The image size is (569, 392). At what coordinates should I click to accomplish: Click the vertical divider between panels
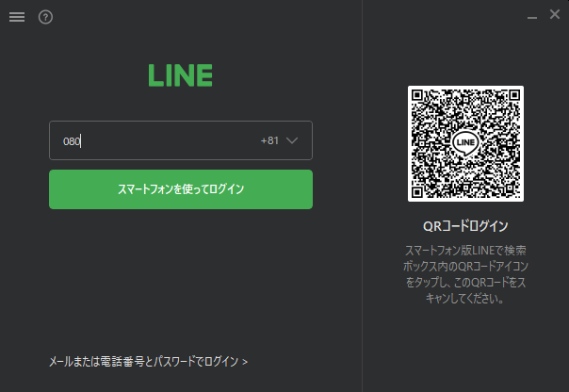[362, 196]
